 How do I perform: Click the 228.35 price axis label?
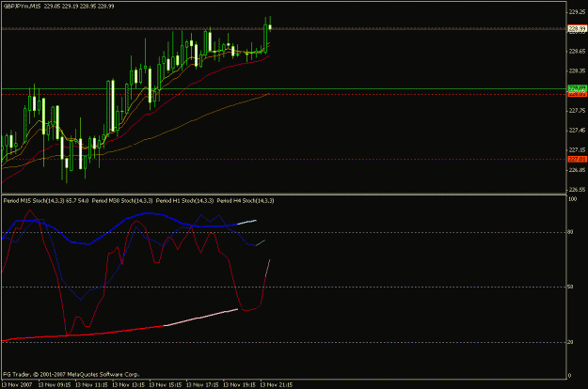tap(577, 70)
